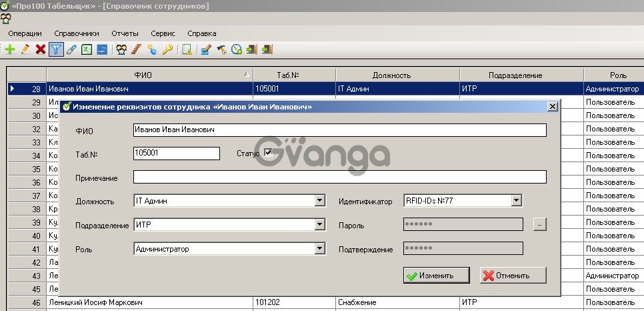Open the Подразделение dropdown list
The image size is (644, 311).
[319, 225]
